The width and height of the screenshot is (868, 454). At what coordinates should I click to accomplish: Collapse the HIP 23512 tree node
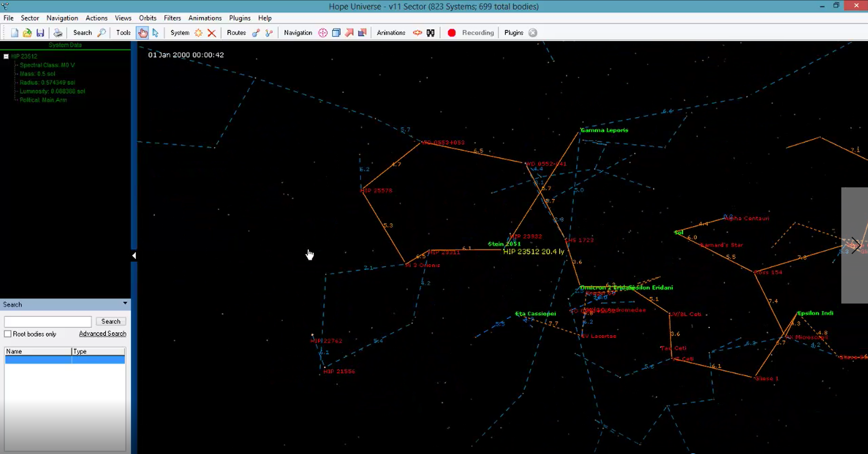tap(6, 56)
